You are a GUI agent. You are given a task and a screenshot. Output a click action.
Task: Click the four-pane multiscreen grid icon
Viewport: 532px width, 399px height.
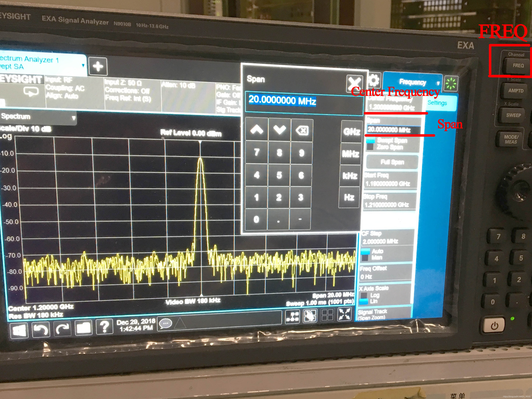[x=327, y=315]
